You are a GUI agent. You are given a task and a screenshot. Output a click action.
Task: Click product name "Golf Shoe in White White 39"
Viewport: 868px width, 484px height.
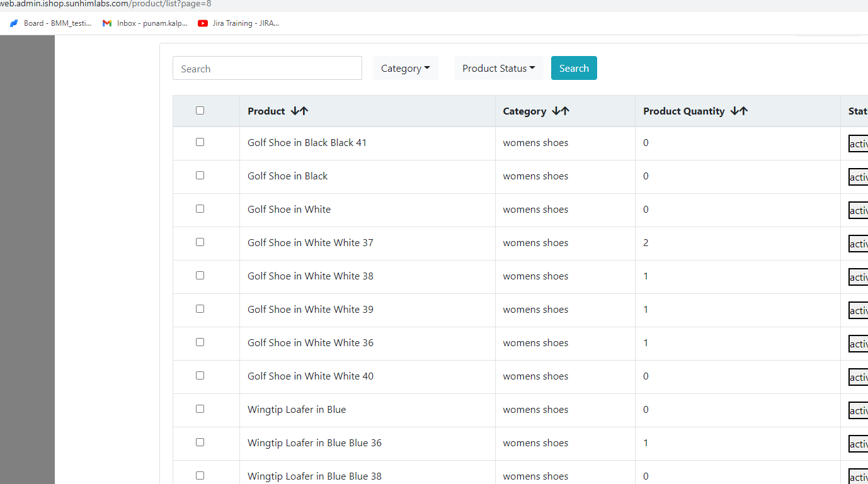pyautogui.click(x=311, y=310)
